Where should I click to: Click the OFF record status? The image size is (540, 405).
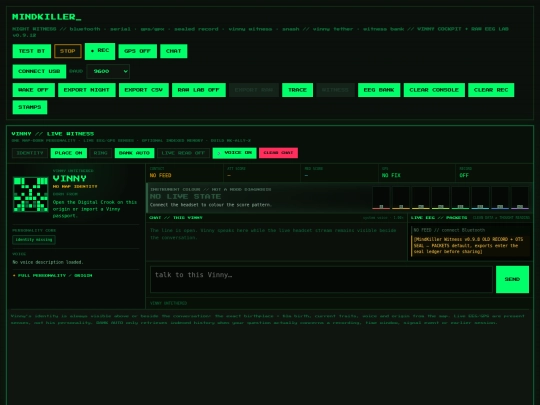point(464,175)
